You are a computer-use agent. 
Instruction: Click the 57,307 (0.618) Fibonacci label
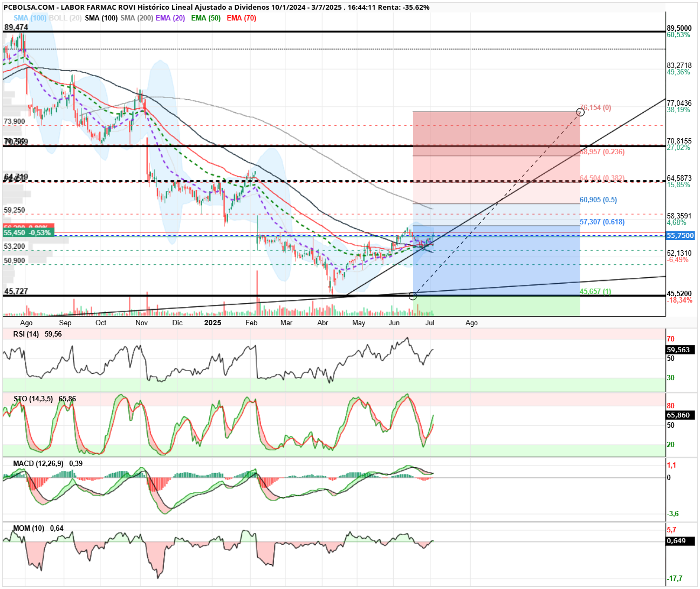pyautogui.click(x=602, y=222)
